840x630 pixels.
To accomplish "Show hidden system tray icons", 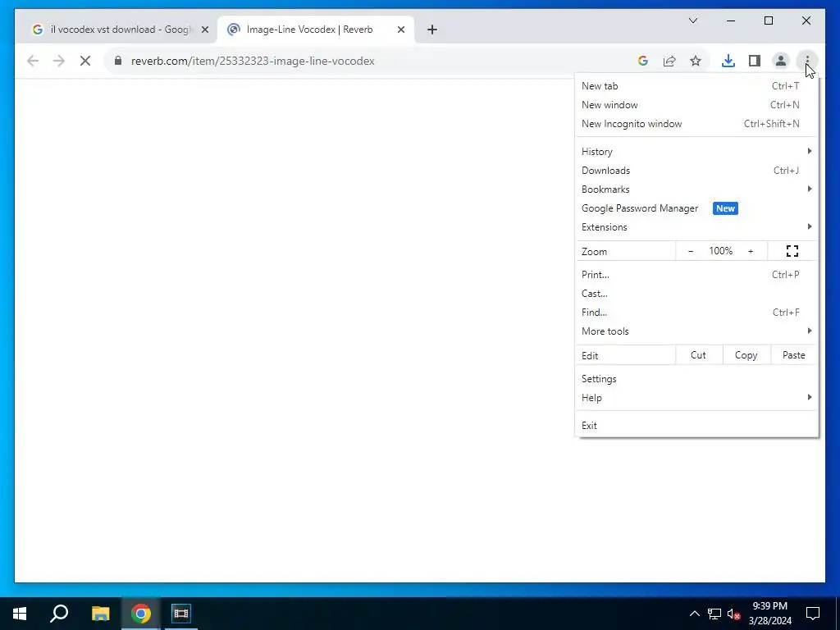I will 694,614.
